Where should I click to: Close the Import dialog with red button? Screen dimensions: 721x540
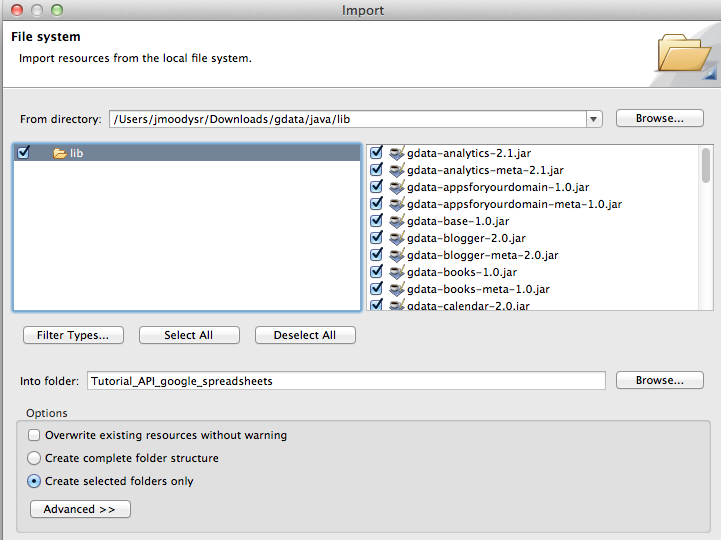tap(17, 10)
